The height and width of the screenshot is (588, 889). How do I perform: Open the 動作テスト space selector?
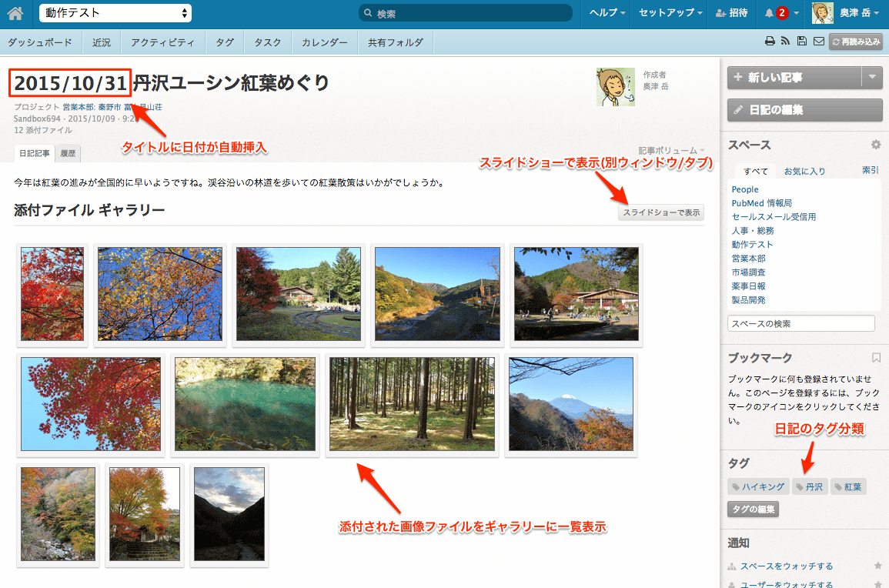click(115, 13)
